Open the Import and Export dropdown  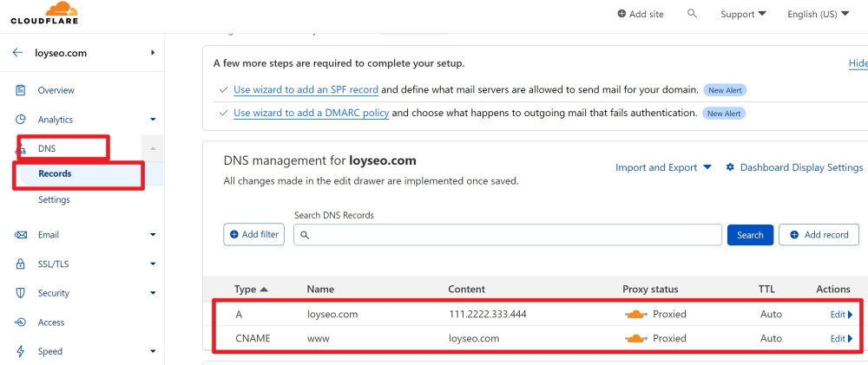pos(663,167)
